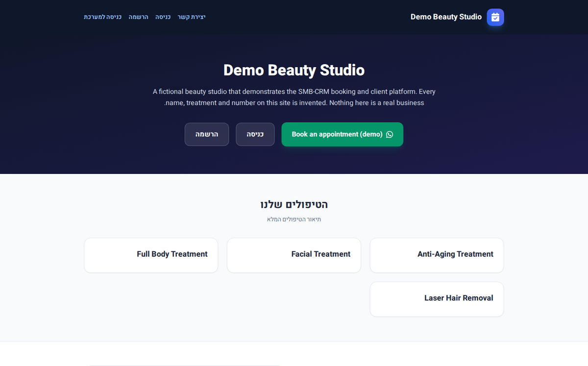
Task: Select the Anti-Aging Treatment card
Action: [x=437, y=255]
